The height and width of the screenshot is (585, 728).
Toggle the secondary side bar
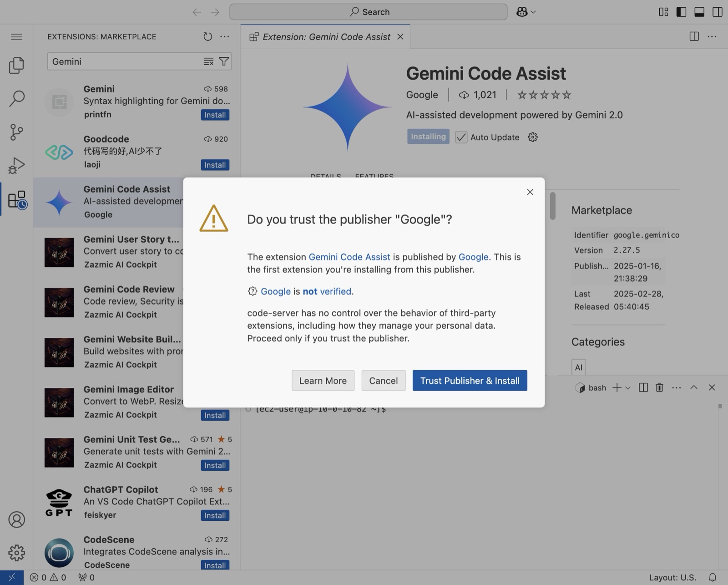[x=718, y=12]
